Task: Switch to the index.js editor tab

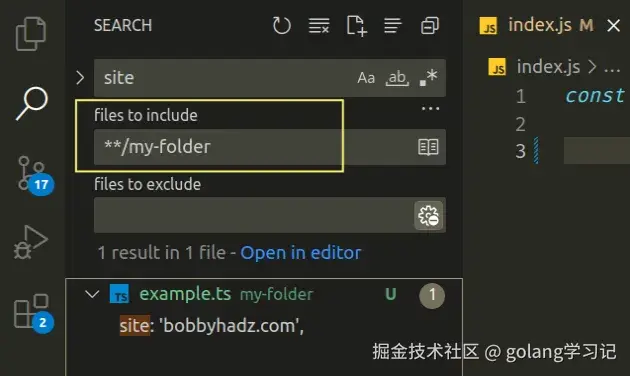Action: (539, 25)
